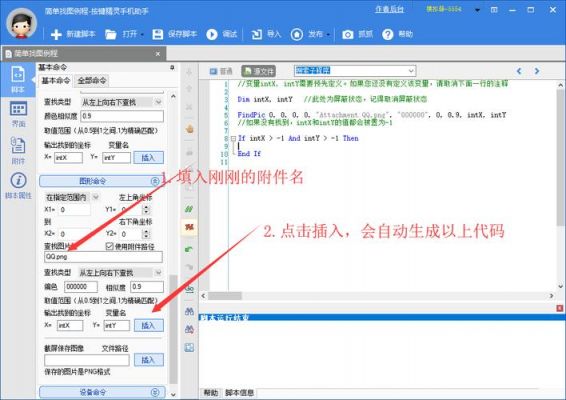The width and height of the screenshot is (566, 400).
Task: Decrease Y2 value with stepper down arrow
Action: point(146,236)
